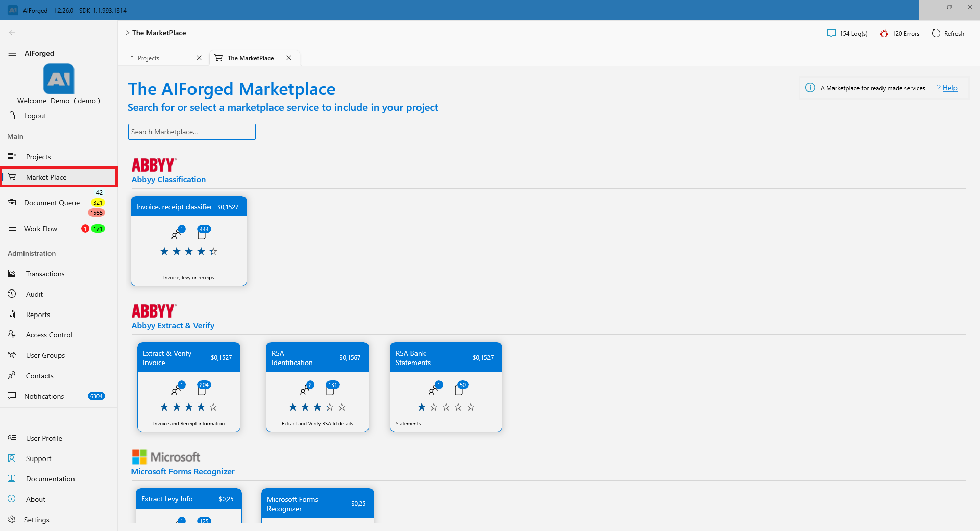This screenshot has height=531, width=980.
Task: Open Notifications icon
Action: (x=12, y=396)
